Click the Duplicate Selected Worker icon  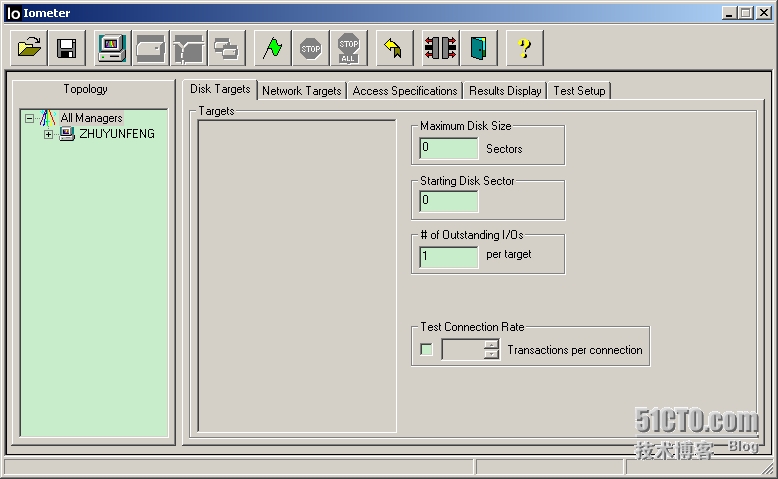(x=227, y=48)
